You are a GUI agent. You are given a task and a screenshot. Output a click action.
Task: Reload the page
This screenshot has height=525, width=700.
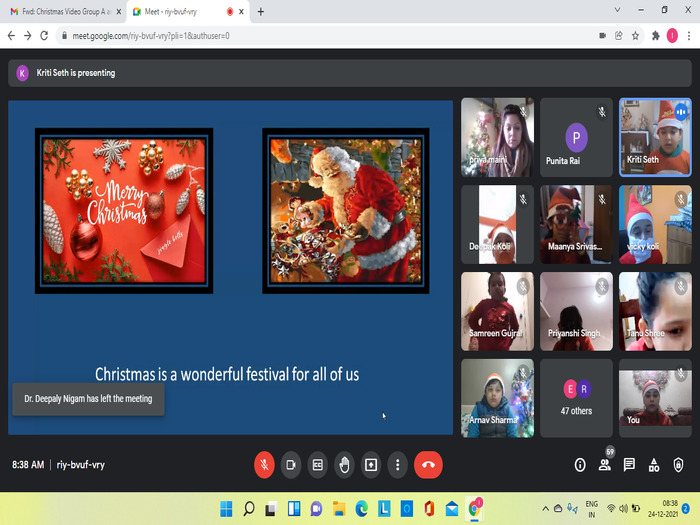44,36
